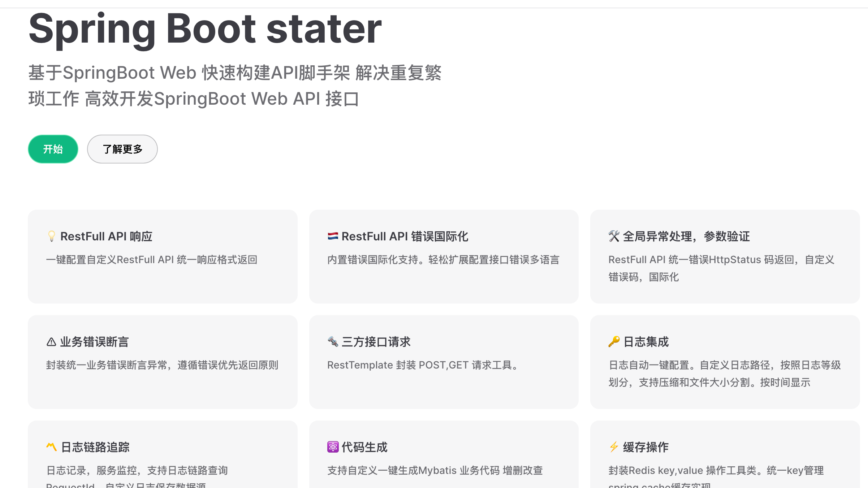Click the bolt and nut icon beside 三方接口请求

coord(333,341)
